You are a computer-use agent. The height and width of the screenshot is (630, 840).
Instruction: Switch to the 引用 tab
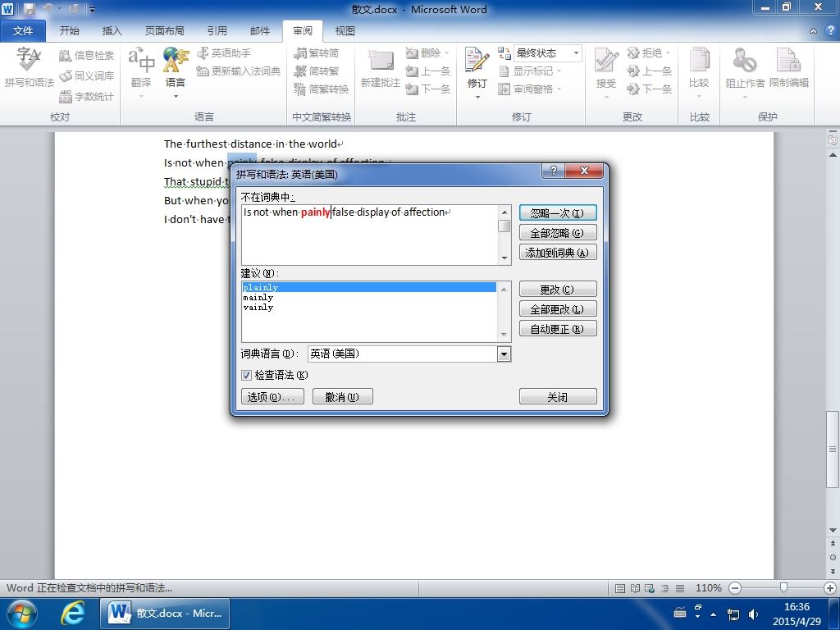[x=217, y=30]
